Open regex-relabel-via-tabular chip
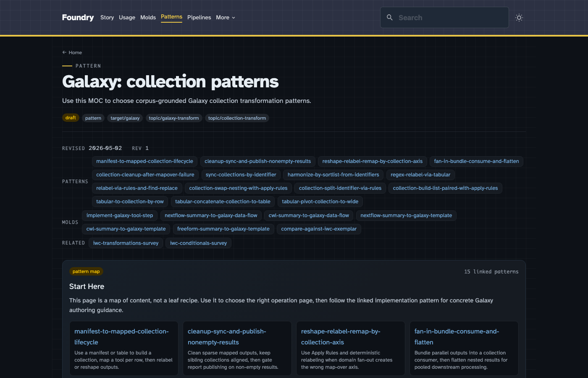The height and width of the screenshot is (378, 588). coord(420,175)
